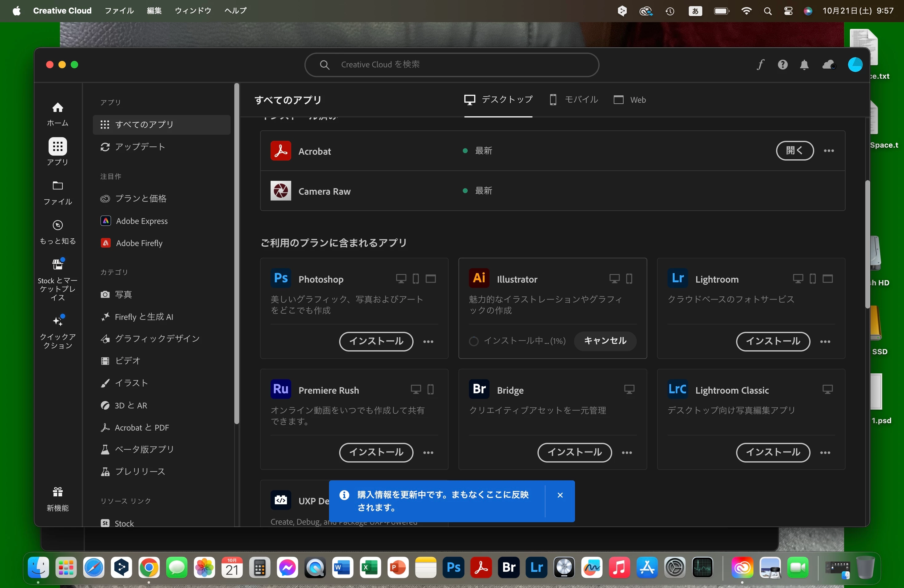The height and width of the screenshot is (588, 904).
Task: Click the Illustrator install progress spinner
Action: (474, 341)
